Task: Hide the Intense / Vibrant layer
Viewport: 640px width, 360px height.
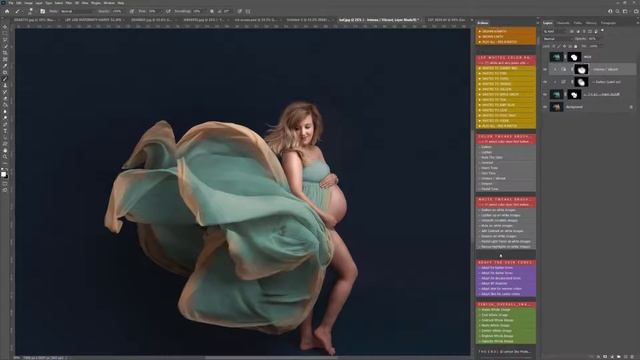Action: click(x=545, y=69)
